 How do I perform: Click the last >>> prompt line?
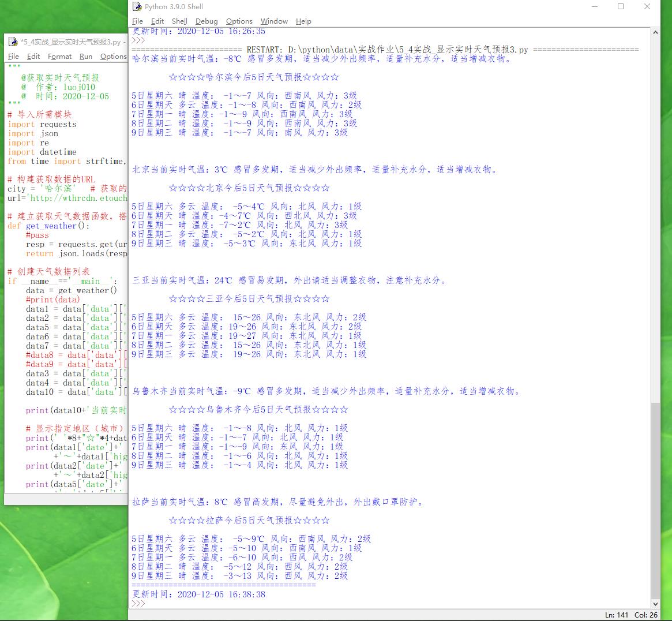pos(138,604)
